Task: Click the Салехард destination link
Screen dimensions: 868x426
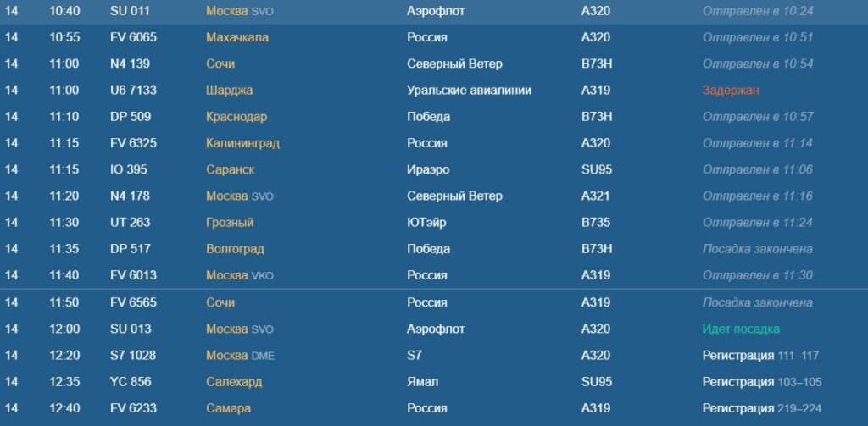Action: click(234, 382)
